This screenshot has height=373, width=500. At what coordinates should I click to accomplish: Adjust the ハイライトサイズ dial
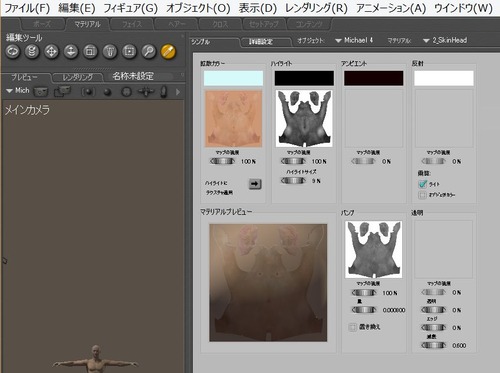pos(293,181)
